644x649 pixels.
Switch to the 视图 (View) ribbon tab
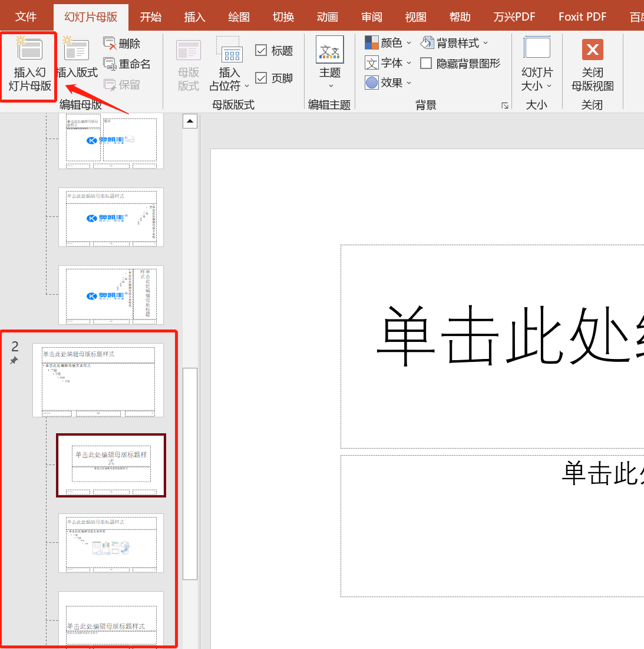click(415, 17)
